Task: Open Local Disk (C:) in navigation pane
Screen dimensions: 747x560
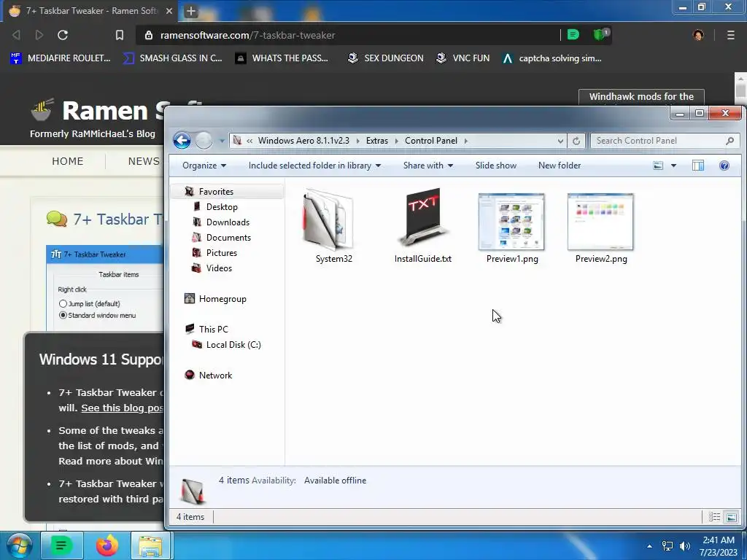Action: pyautogui.click(x=233, y=344)
